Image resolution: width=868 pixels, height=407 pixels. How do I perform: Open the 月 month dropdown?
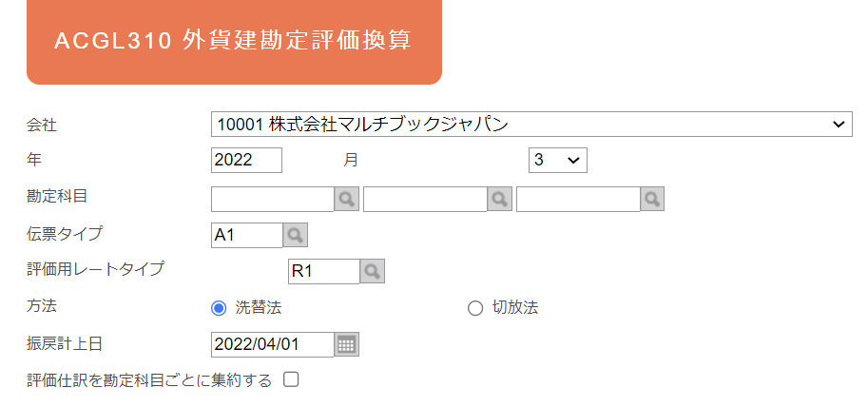(x=557, y=161)
